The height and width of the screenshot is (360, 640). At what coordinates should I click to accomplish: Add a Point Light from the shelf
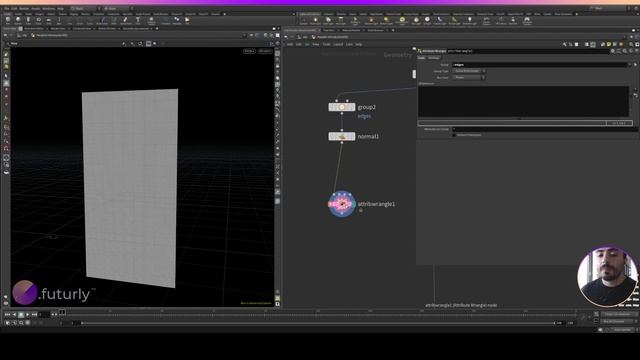pos(315,20)
